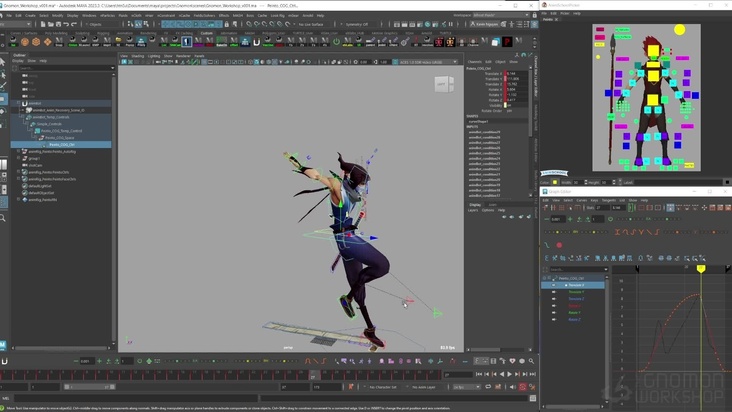Click the New Scene icon in status line
Image resolution: width=732 pixels, height=412 pixels.
[43, 24]
